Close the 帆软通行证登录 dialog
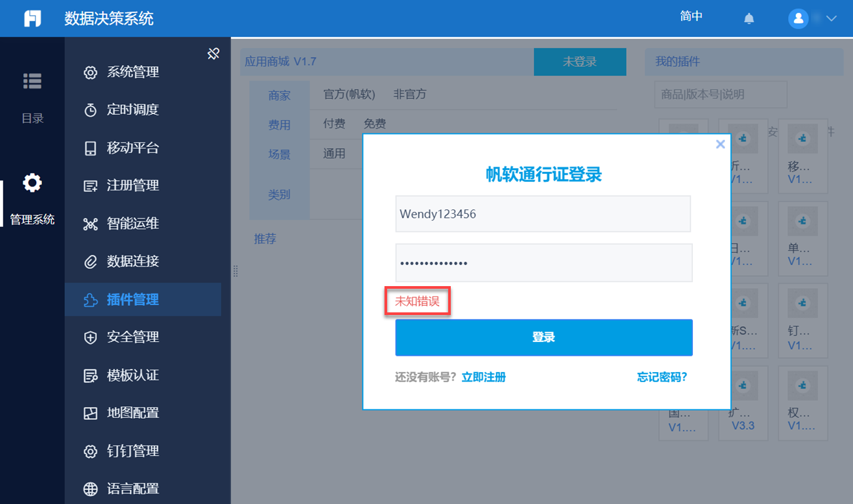This screenshot has width=853, height=504. tap(720, 144)
